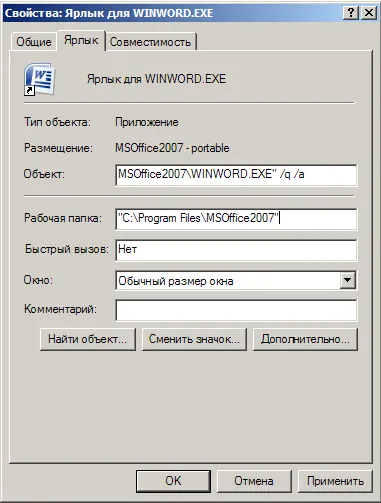The width and height of the screenshot is (381, 503).
Task: Open the Совместимость tab
Action: pos(151,42)
